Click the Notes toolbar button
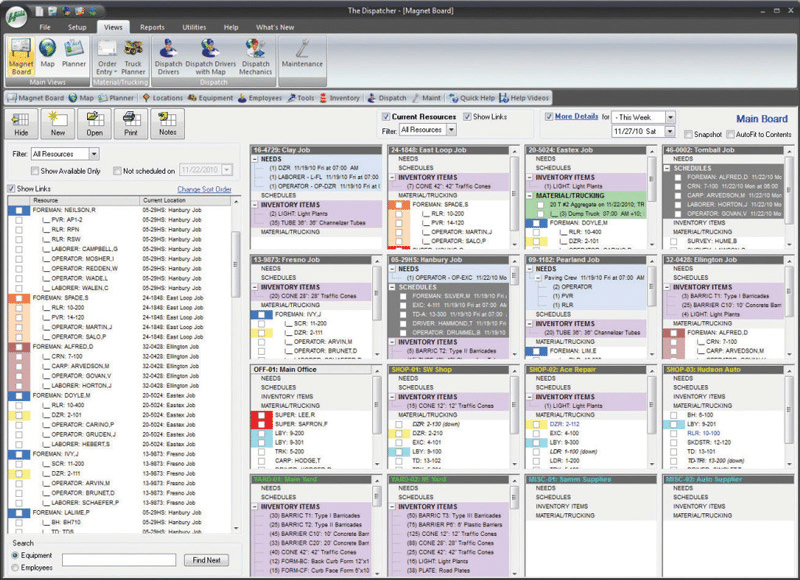The height and width of the screenshot is (580, 800). [168, 124]
